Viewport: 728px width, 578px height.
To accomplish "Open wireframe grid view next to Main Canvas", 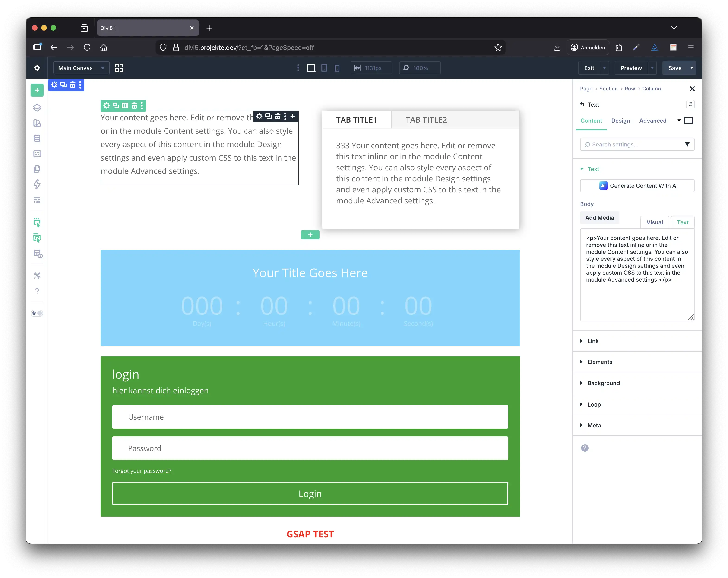I will [119, 68].
